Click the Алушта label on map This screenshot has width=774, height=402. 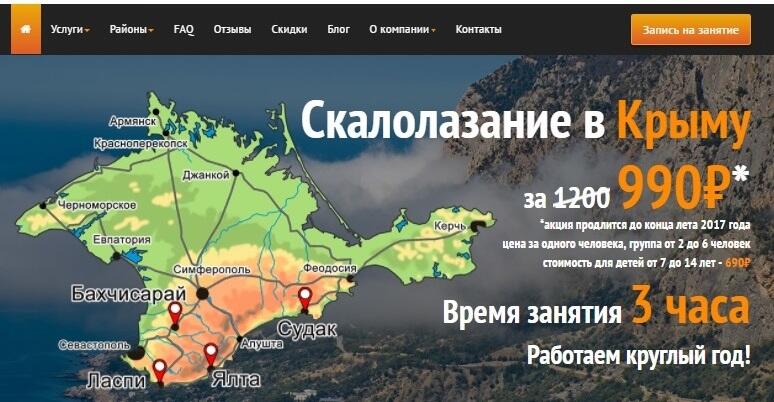click(x=262, y=344)
